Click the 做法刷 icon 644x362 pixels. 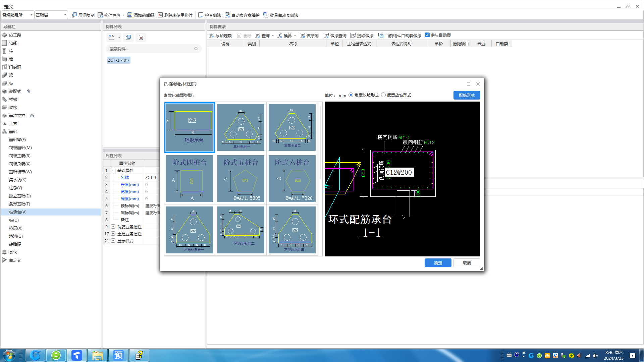click(302, 36)
